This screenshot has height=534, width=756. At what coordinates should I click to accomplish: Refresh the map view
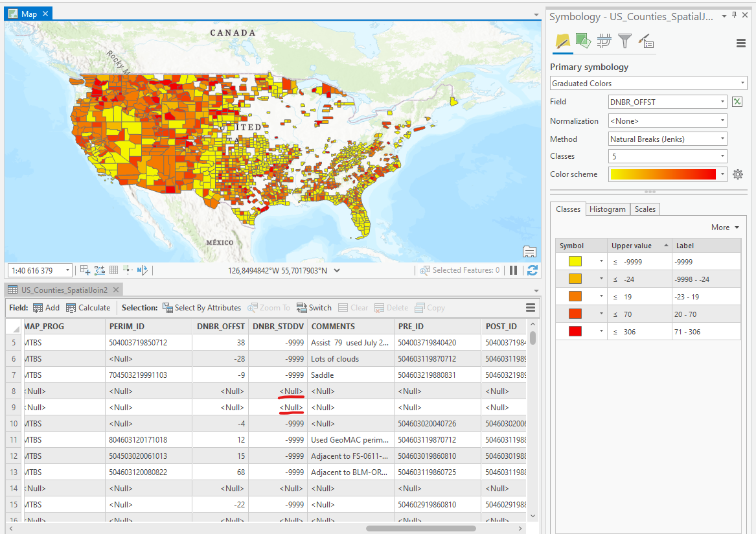(532, 270)
